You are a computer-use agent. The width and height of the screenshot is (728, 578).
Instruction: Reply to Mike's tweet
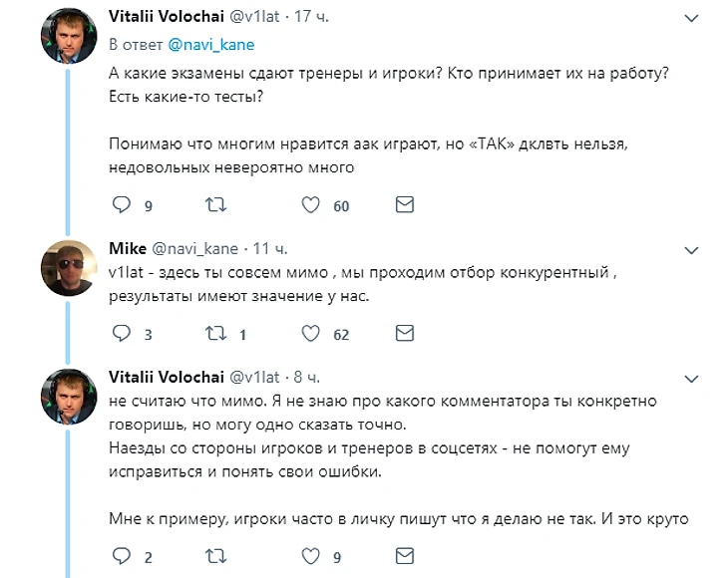(121, 334)
